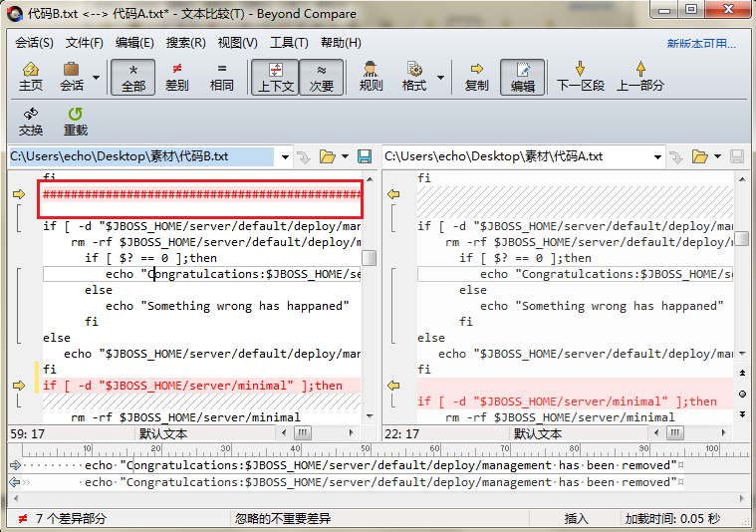Toggle the 上下文 context view
756x532 pixels.
[275, 77]
